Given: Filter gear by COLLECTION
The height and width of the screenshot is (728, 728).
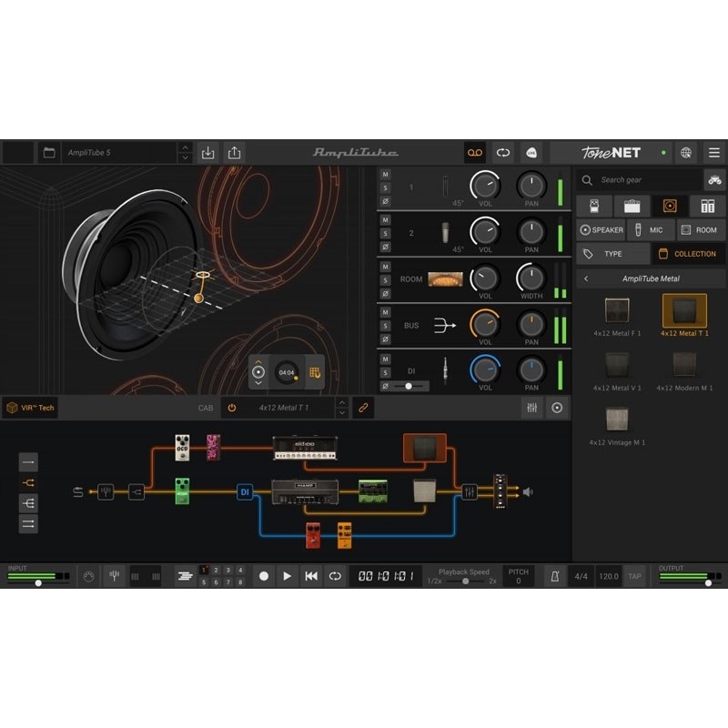Looking at the screenshot, I should [x=688, y=254].
